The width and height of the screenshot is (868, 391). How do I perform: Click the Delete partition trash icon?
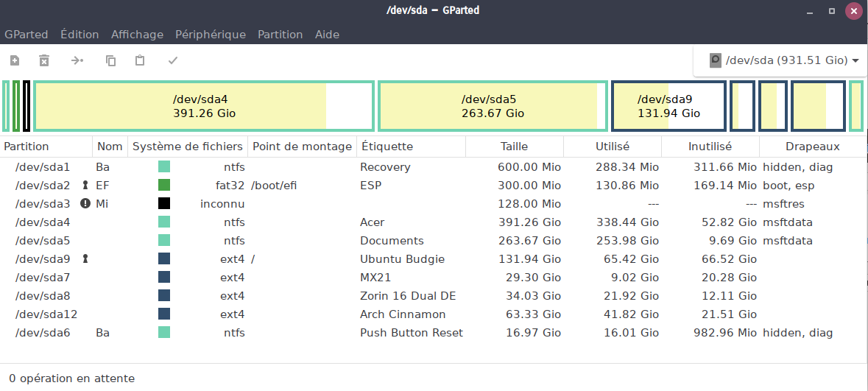click(x=44, y=60)
